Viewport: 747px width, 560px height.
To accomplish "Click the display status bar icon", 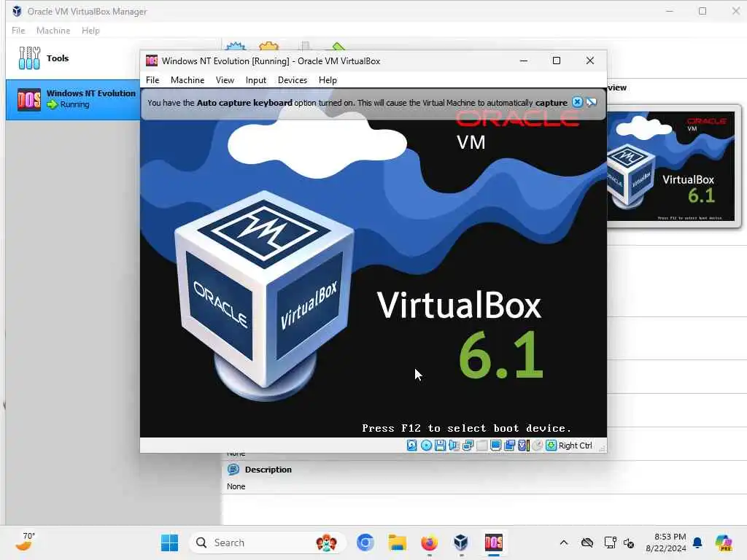I will tap(495, 446).
